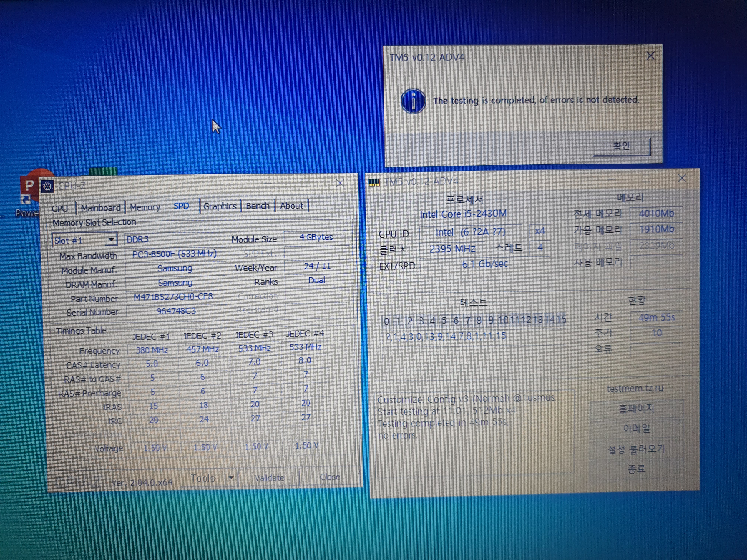
Task: Go to the Bench tab
Action: pyautogui.click(x=258, y=206)
